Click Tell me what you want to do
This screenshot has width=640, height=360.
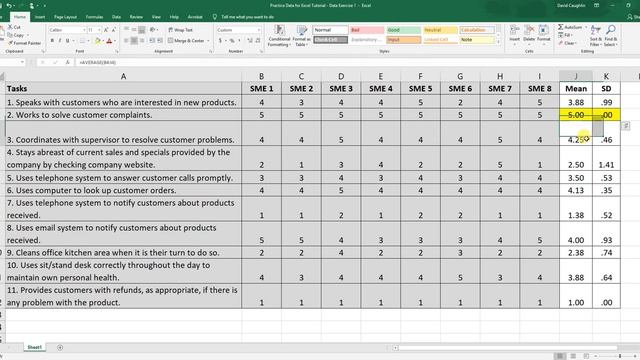click(247, 17)
